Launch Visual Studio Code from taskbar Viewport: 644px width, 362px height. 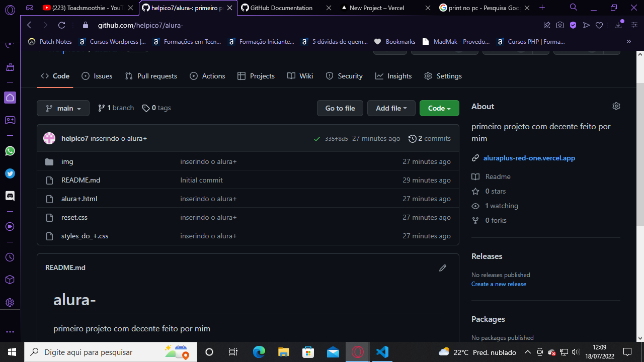click(382, 352)
